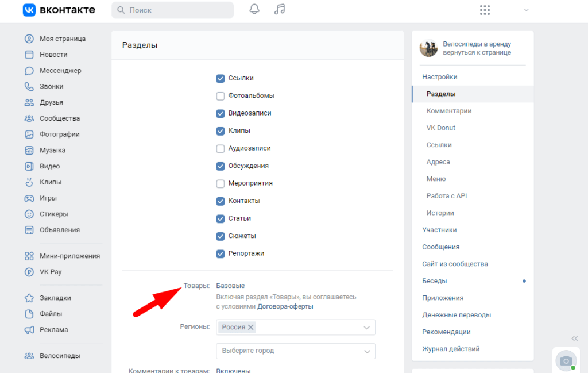Open VK Pay icon in sidebar
This screenshot has height=373, width=588.
(29, 272)
